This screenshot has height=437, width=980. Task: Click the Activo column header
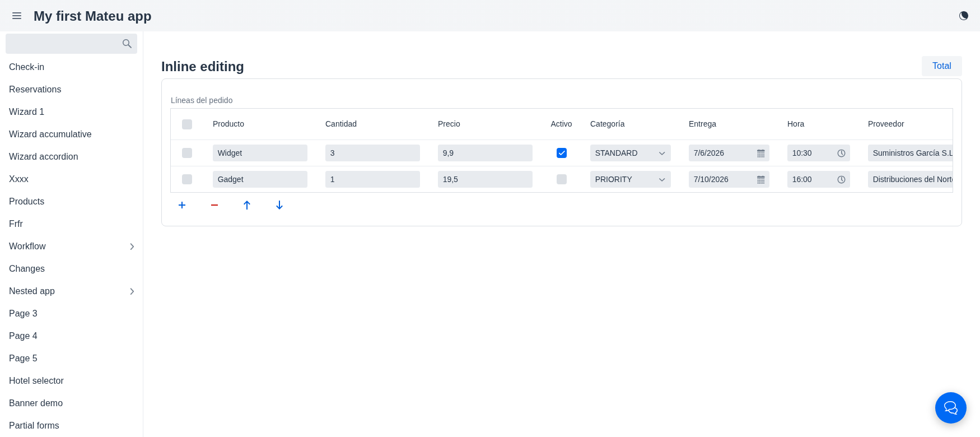pyautogui.click(x=561, y=124)
